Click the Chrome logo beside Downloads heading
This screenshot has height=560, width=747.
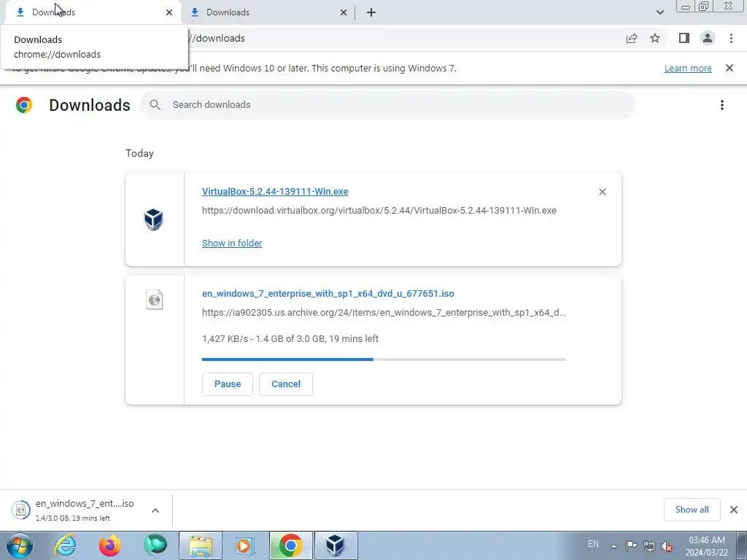(24, 105)
